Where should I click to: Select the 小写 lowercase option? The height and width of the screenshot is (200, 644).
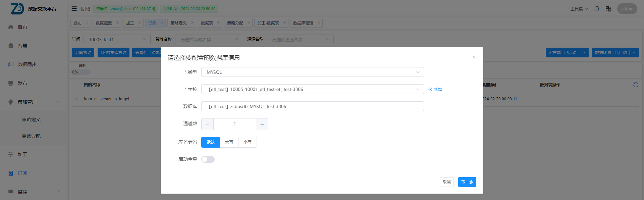coord(248,142)
